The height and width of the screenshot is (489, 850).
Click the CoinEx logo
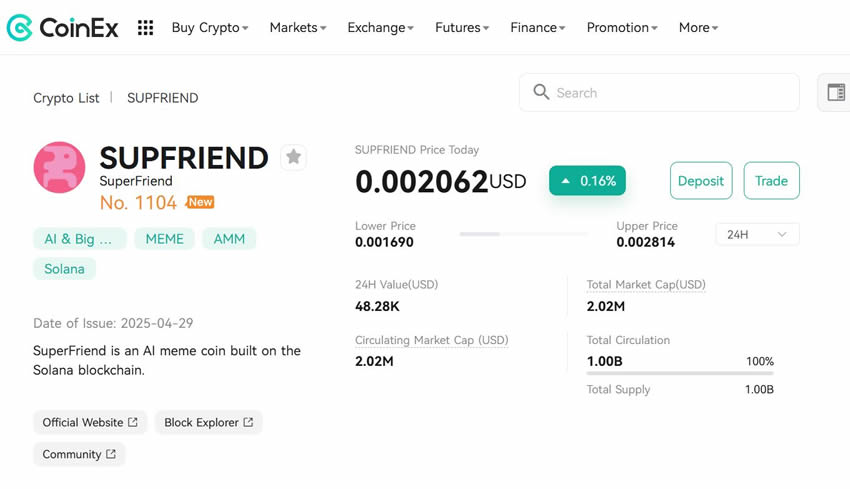(x=62, y=28)
